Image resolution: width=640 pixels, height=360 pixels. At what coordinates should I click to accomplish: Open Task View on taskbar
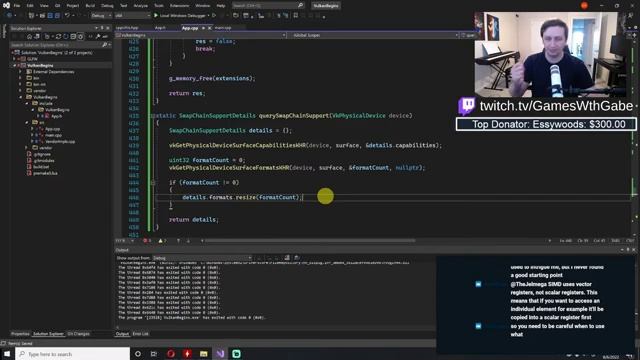pos(153,354)
